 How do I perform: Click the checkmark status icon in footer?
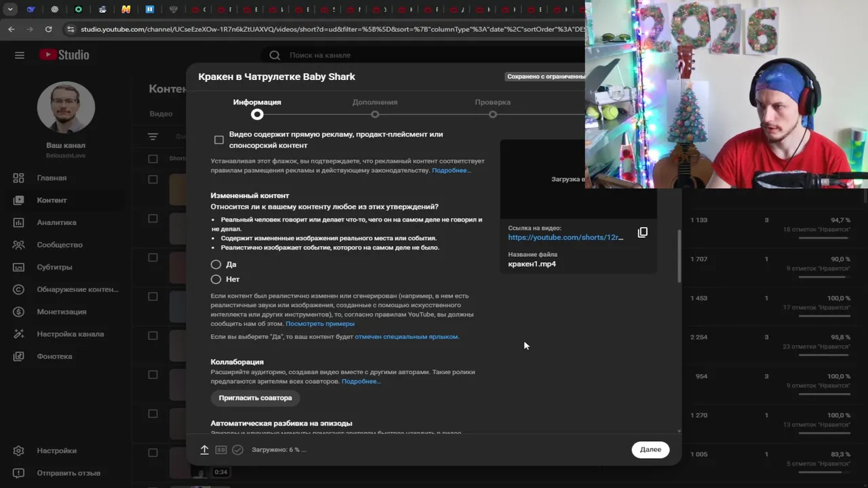[237, 449]
